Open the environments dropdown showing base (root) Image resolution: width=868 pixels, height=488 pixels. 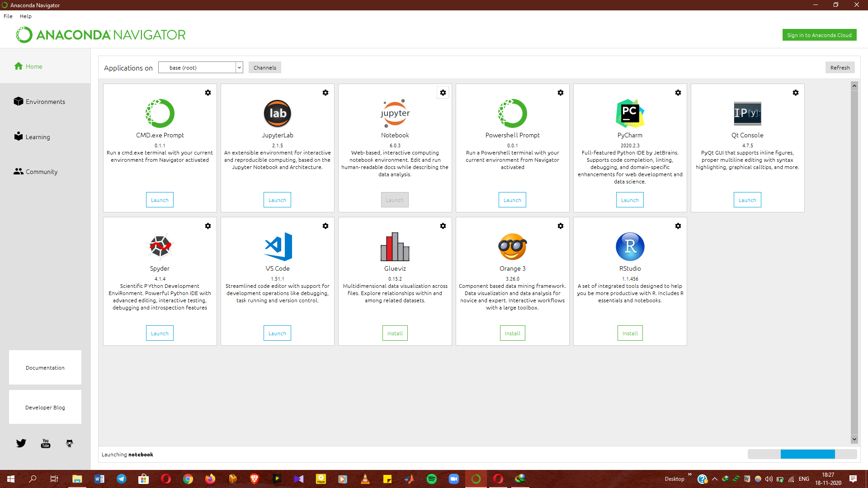click(x=201, y=67)
